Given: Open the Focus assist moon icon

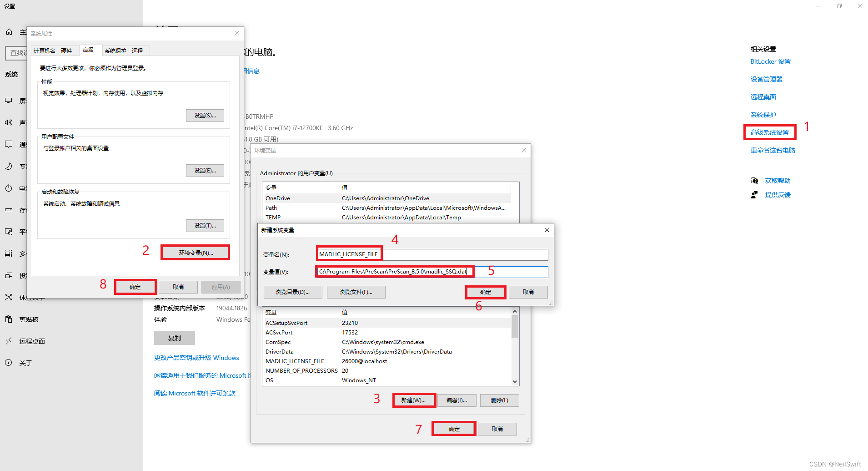Looking at the screenshot, I should point(9,166).
